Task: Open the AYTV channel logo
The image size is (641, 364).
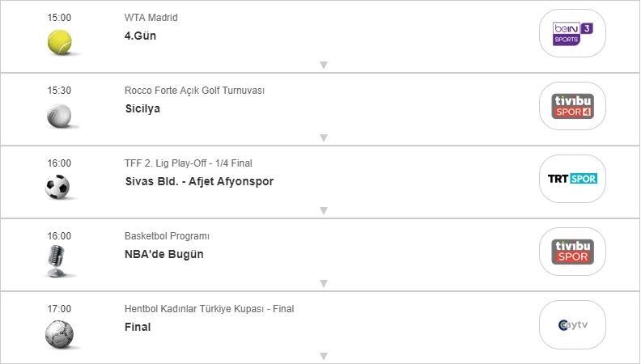Action: click(x=572, y=324)
